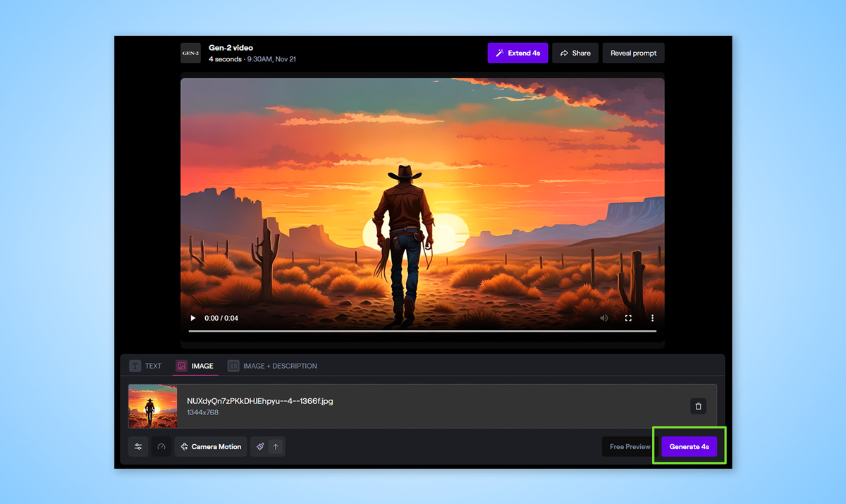Open the IMAGE + DESCRIPTION tab
This screenshot has width=846, height=504.
[x=272, y=366]
